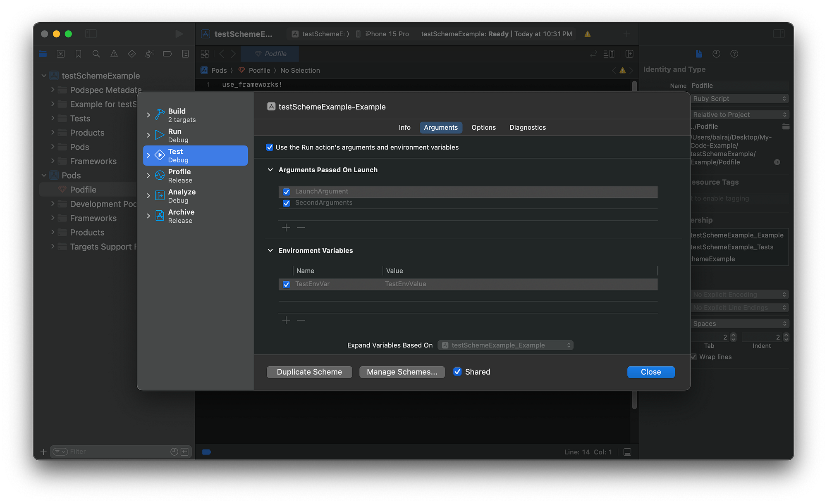Viewport: 827px width, 504px height.
Task: Switch to the Info tab
Action: 404,127
